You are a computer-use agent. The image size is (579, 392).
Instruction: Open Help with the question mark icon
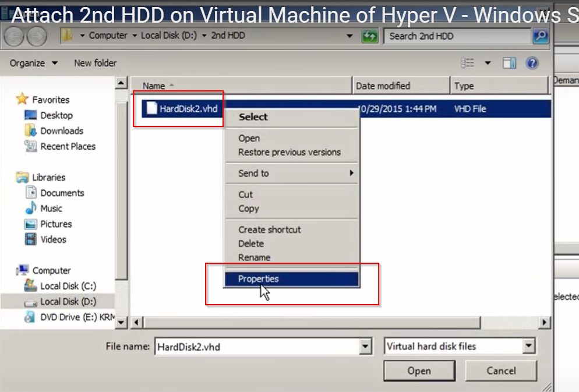tap(532, 63)
